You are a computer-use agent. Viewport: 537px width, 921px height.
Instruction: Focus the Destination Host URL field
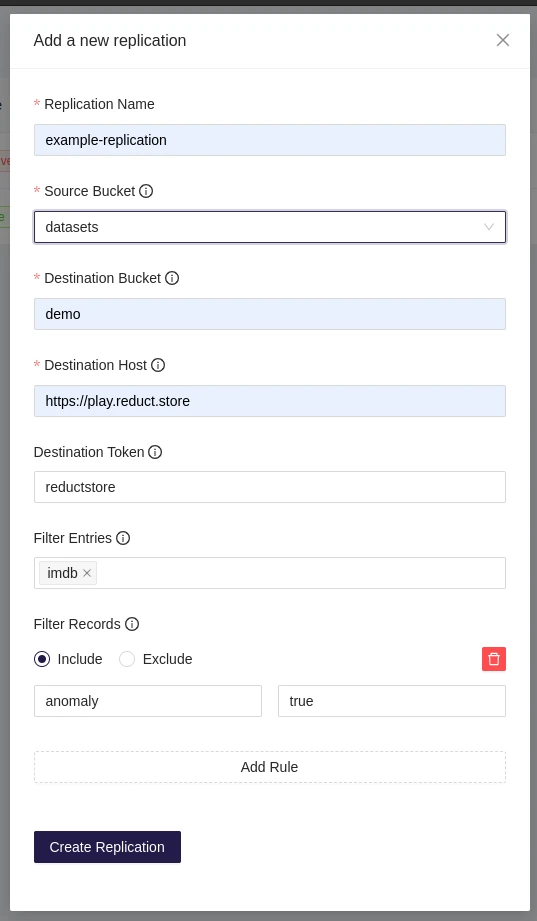tap(270, 401)
